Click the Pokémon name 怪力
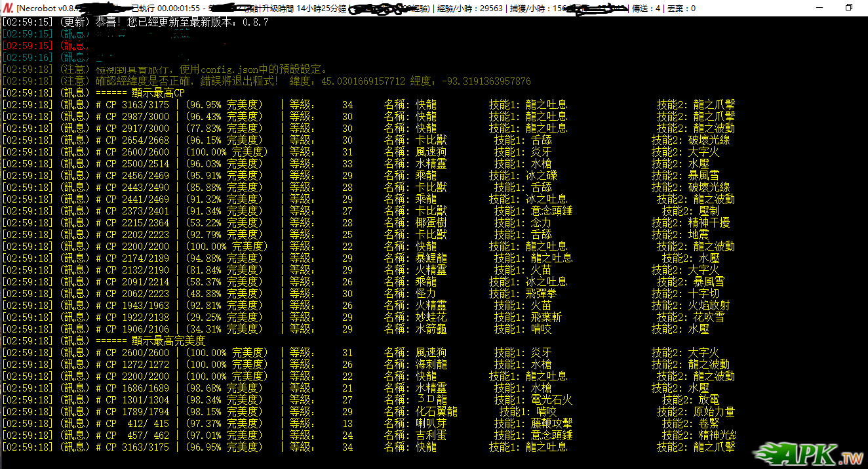The image size is (868, 469). pos(425,293)
